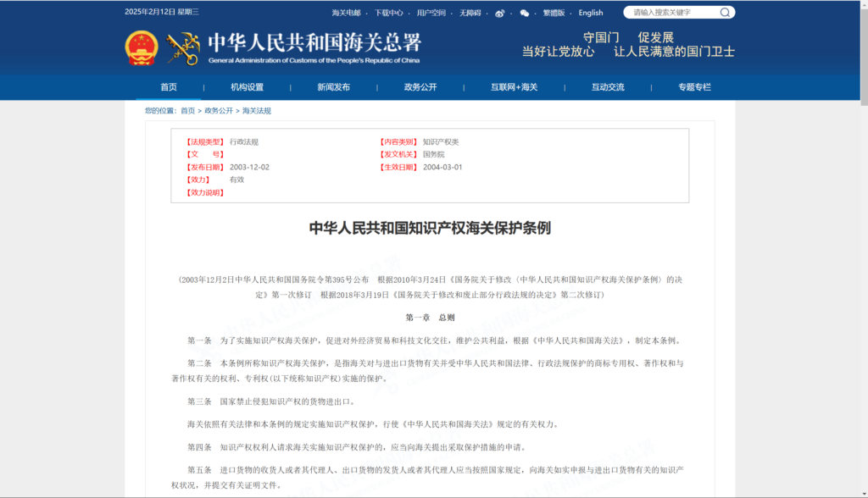Click the 第三条 article label

click(x=199, y=401)
